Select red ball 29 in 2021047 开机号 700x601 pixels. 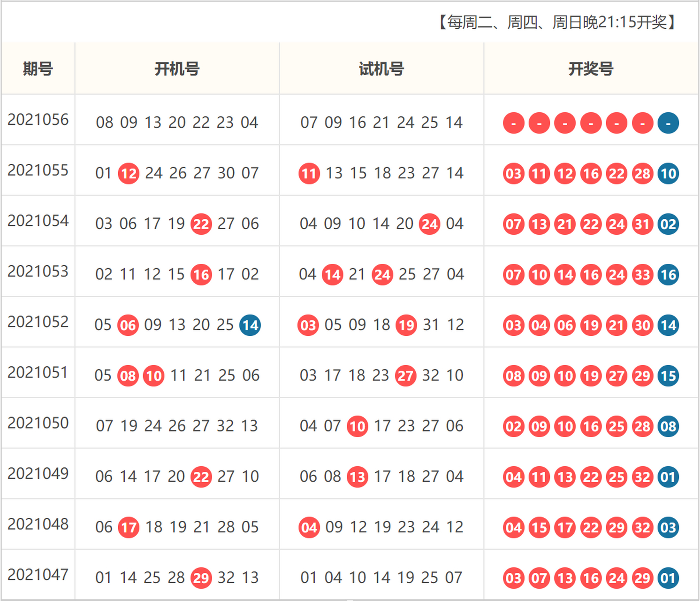[201, 578]
